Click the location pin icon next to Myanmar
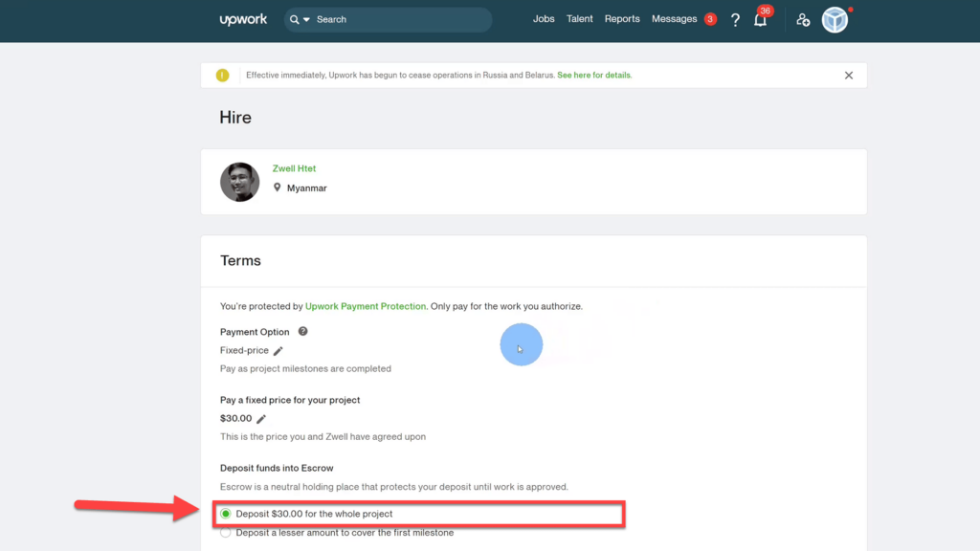Screen dimensions: 980x551 pyautogui.click(x=277, y=187)
